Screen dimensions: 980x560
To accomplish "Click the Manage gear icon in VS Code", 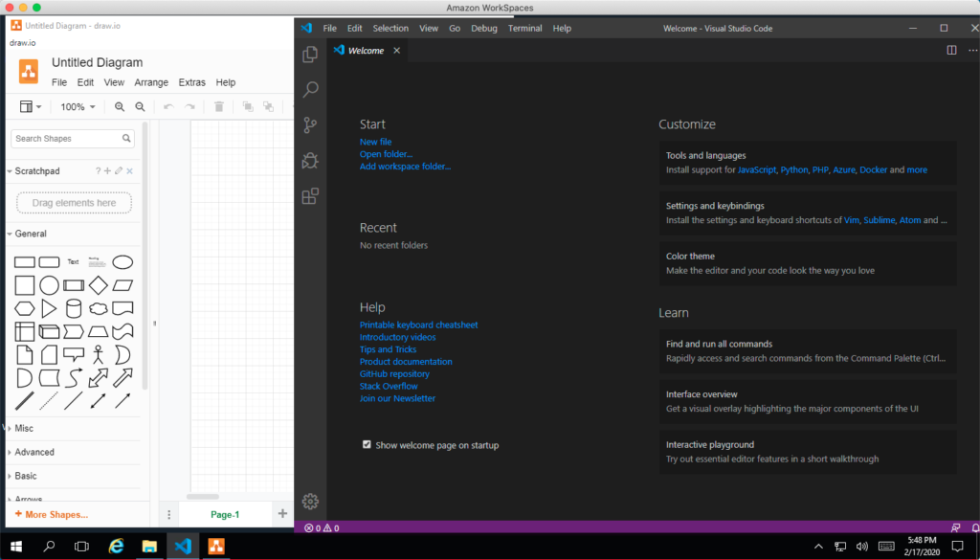I will coord(310,501).
